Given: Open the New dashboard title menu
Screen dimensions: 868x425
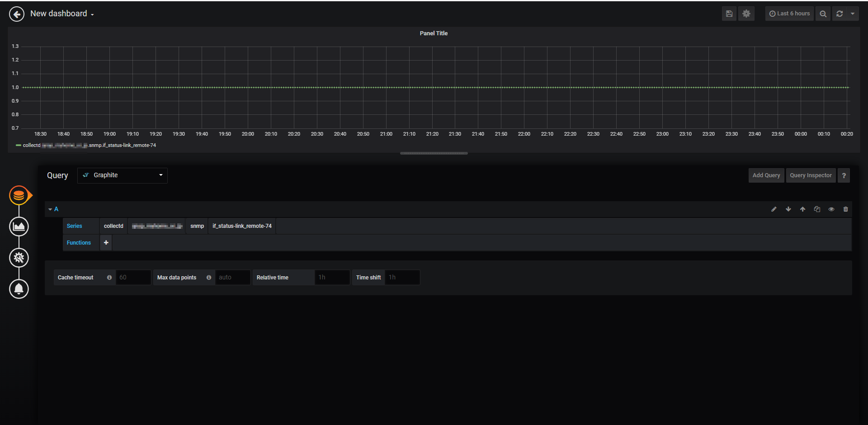Looking at the screenshot, I should click(x=62, y=14).
